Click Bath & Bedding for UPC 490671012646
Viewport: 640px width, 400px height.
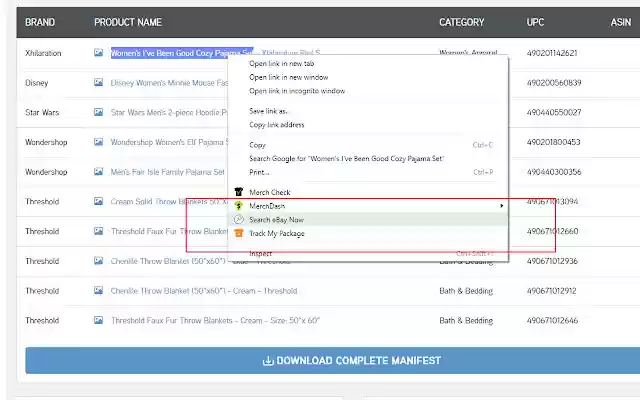[466, 320]
